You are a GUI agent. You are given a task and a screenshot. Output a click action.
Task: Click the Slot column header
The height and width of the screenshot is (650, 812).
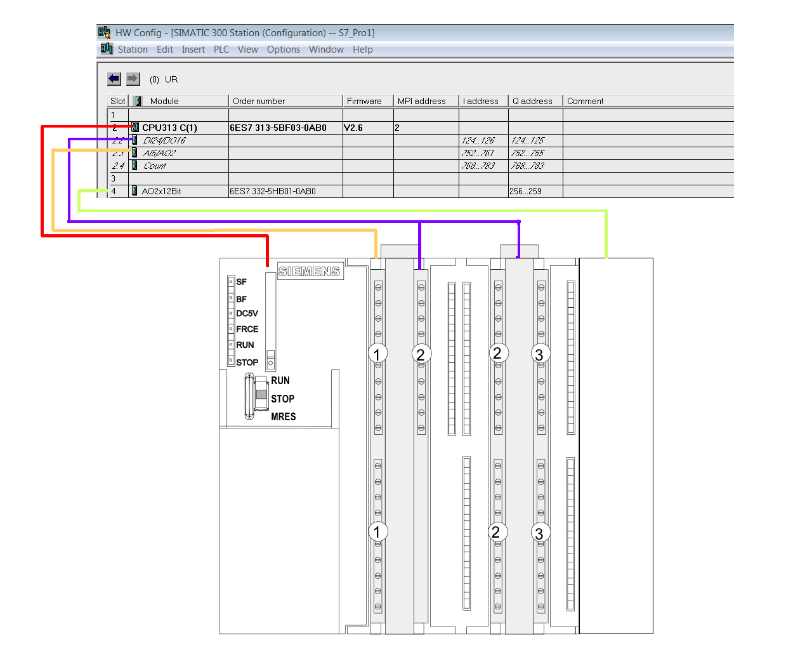pos(118,101)
